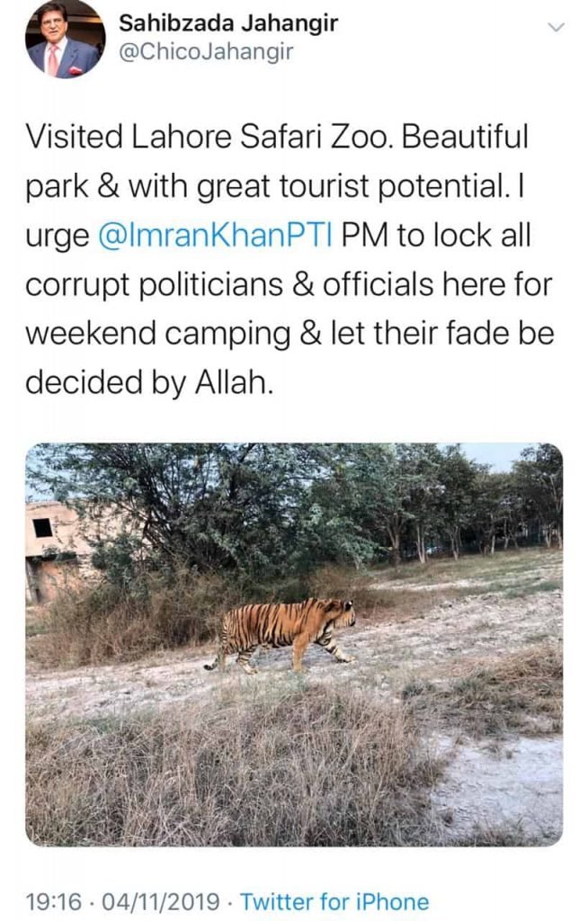Click the word "park" in the tweet

[x=56, y=188]
